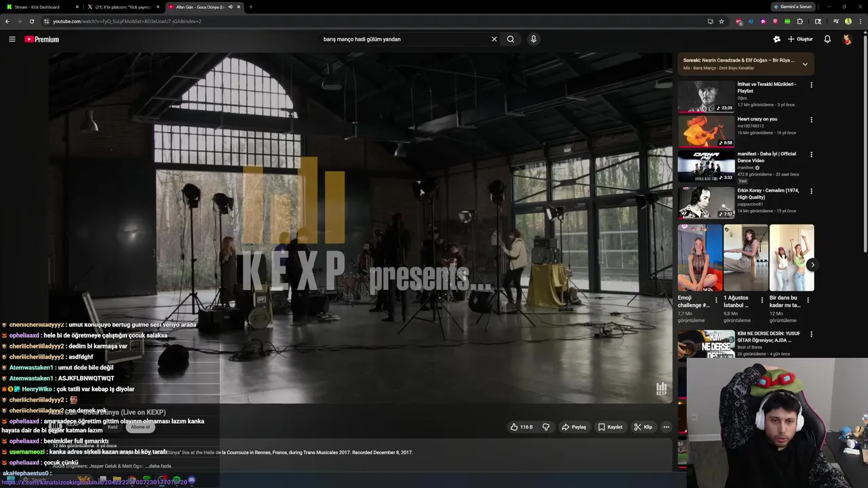Open more actions three-dot menu under video
Screen dimensions: 868x488
coord(666,427)
